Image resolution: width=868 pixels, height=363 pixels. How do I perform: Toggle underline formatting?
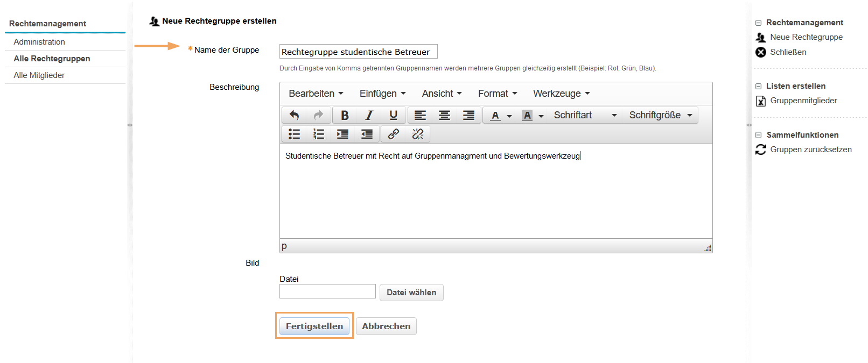[393, 115]
